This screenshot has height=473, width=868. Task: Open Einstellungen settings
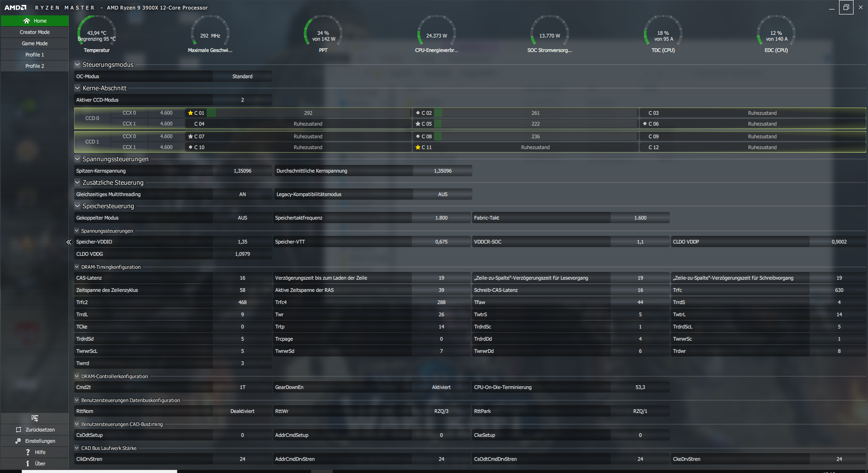tap(35, 441)
